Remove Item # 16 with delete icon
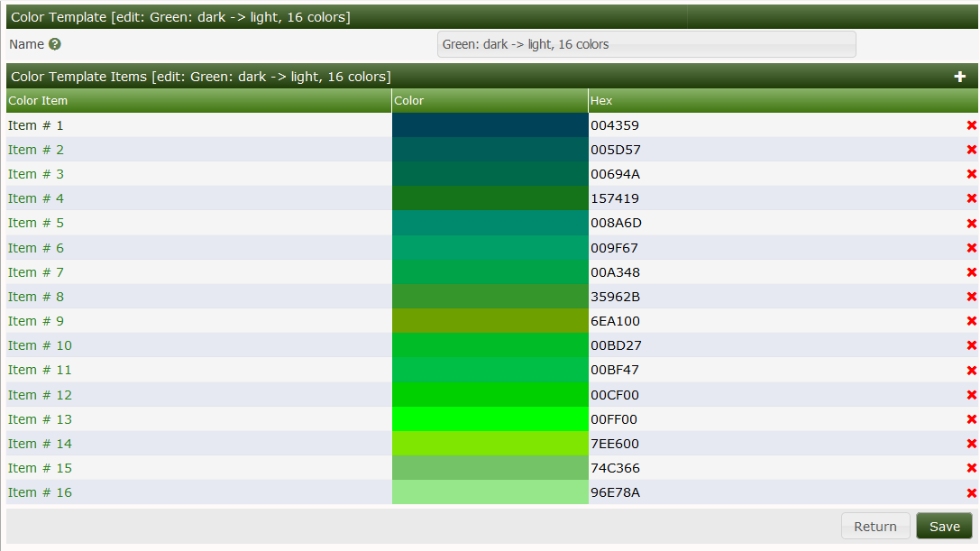 tap(971, 492)
